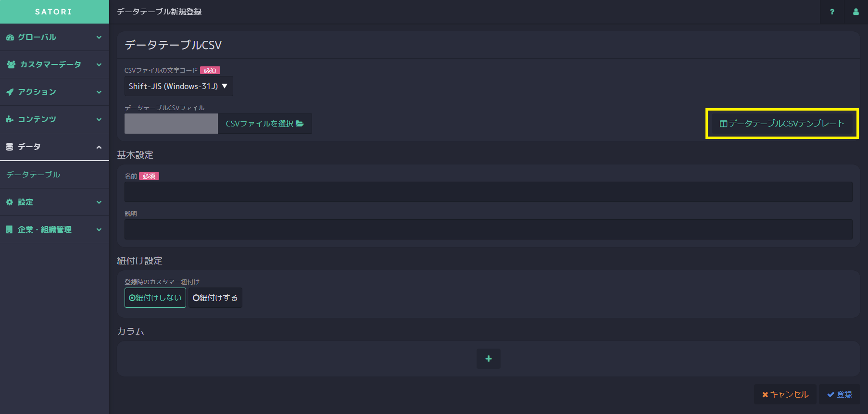Click the action rocket icon
This screenshot has height=414, width=868.
click(10, 92)
